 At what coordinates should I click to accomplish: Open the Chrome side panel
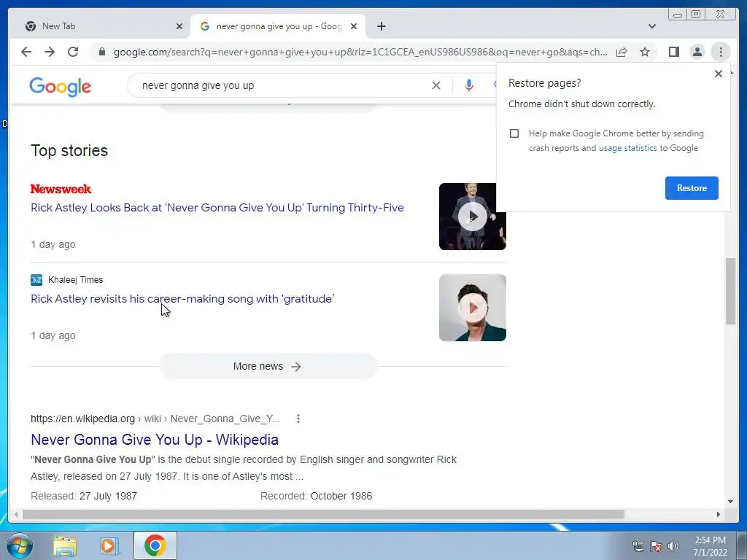(x=673, y=52)
